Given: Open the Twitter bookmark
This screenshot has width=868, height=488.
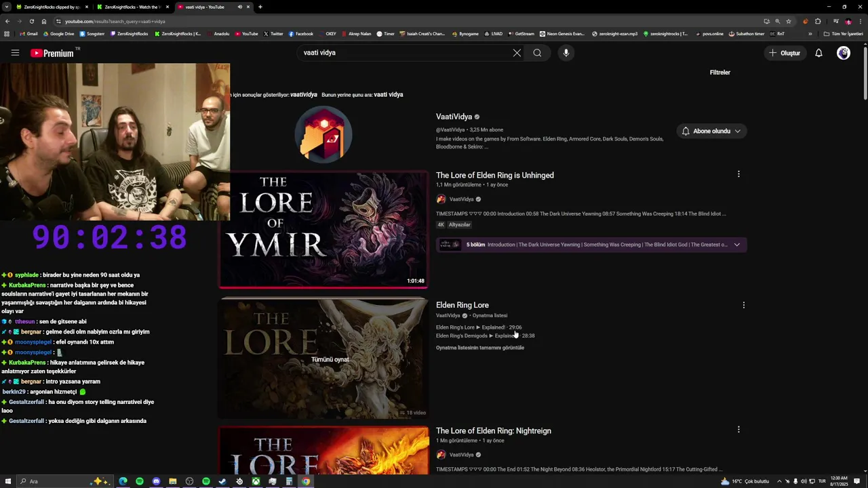Looking at the screenshot, I should point(273,33).
